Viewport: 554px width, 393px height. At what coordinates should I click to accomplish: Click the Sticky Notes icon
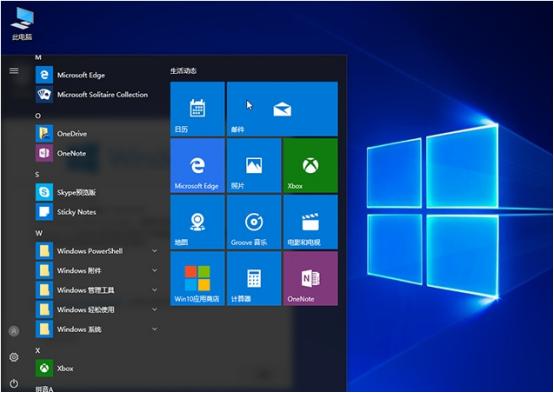(x=44, y=212)
